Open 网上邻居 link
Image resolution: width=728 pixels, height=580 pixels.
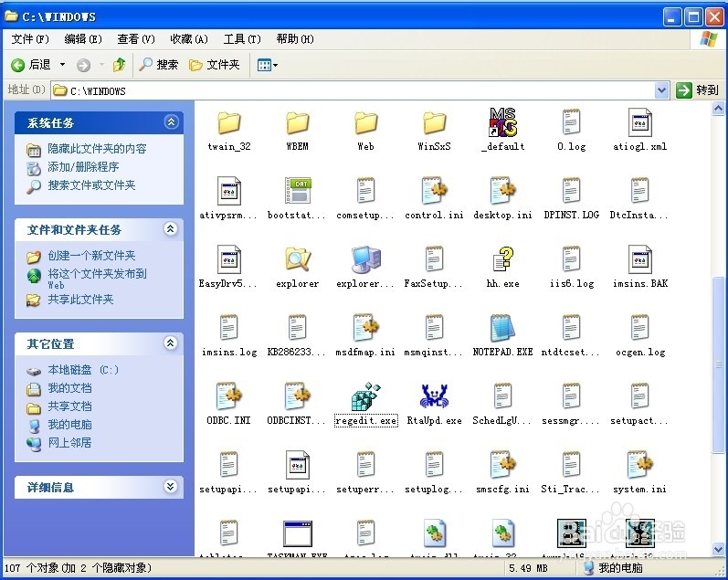[69, 443]
